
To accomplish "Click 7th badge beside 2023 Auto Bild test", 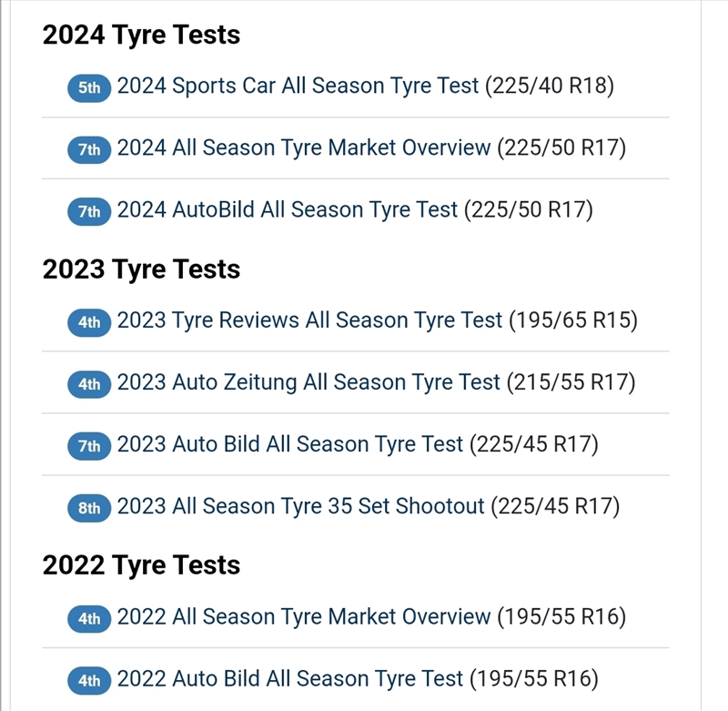I will pos(89,446).
